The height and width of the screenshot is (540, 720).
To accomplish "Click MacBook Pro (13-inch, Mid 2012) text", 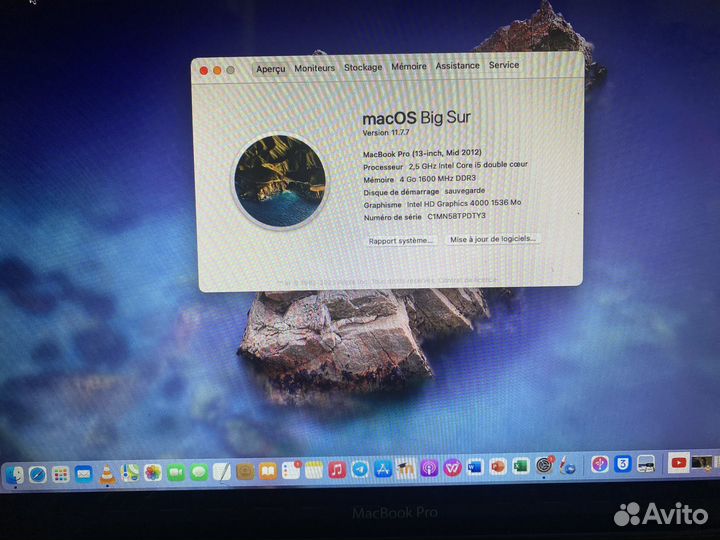I will pos(422,153).
